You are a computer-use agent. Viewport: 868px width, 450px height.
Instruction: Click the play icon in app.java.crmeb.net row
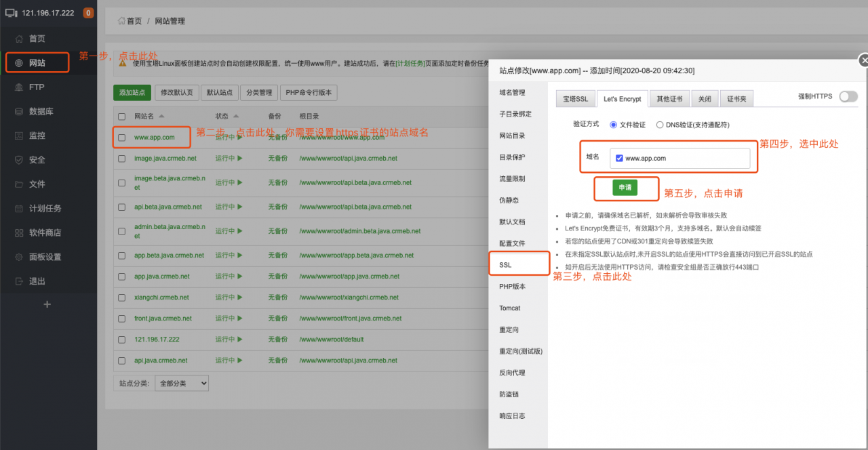tap(239, 277)
